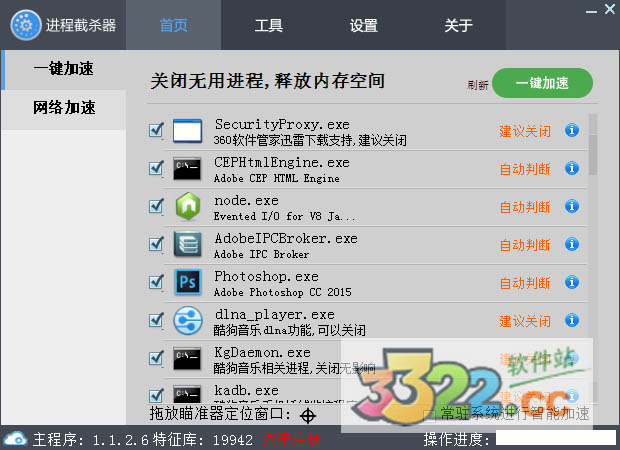Click the CEPHtmlEngine.exe console icon
The image size is (620, 450).
(187, 169)
